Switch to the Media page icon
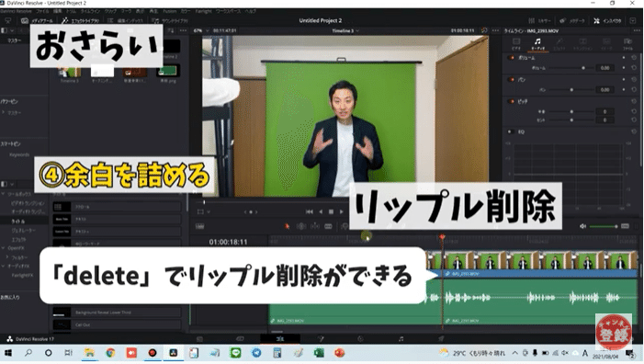The width and height of the screenshot is (644, 364). pyautogui.click(x=199, y=339)
